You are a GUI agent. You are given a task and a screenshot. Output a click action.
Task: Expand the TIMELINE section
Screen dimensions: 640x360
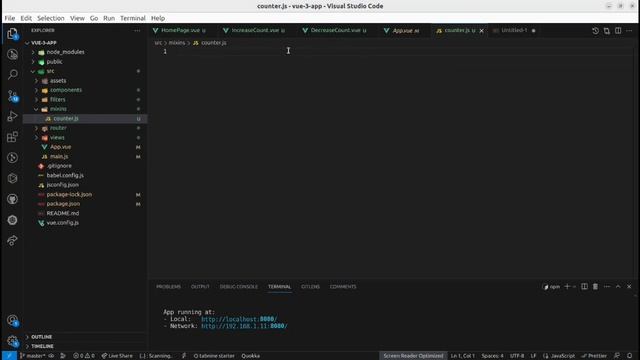pos(42,346)
